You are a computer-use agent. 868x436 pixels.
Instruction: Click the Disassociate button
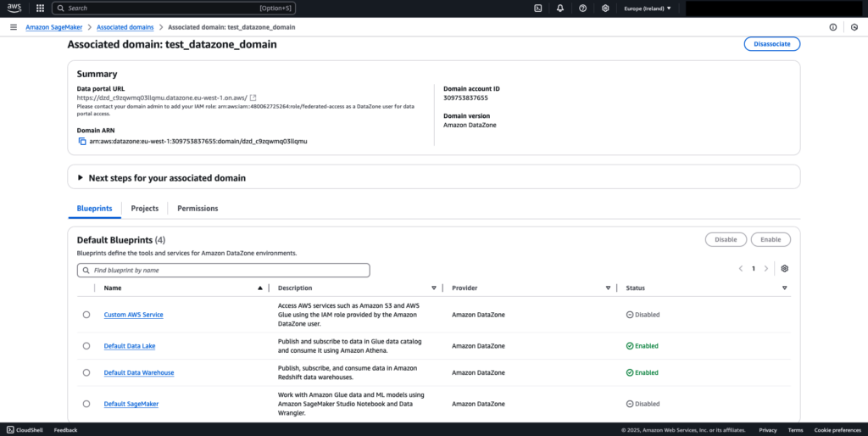tap(771, 44)
